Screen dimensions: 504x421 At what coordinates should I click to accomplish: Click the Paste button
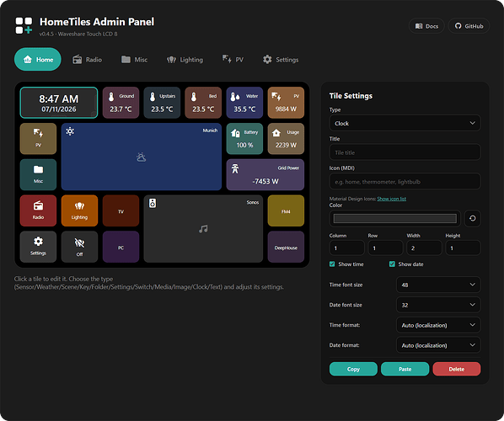coord(405,369)
